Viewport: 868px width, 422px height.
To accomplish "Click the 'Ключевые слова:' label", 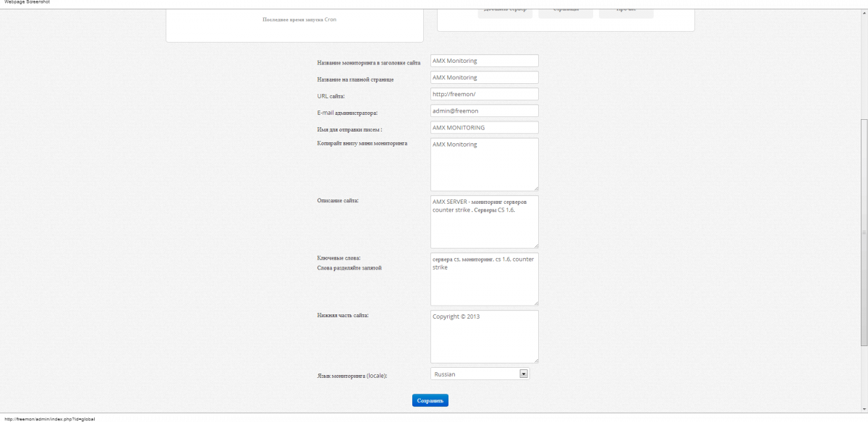I will [x=339, y=258].
